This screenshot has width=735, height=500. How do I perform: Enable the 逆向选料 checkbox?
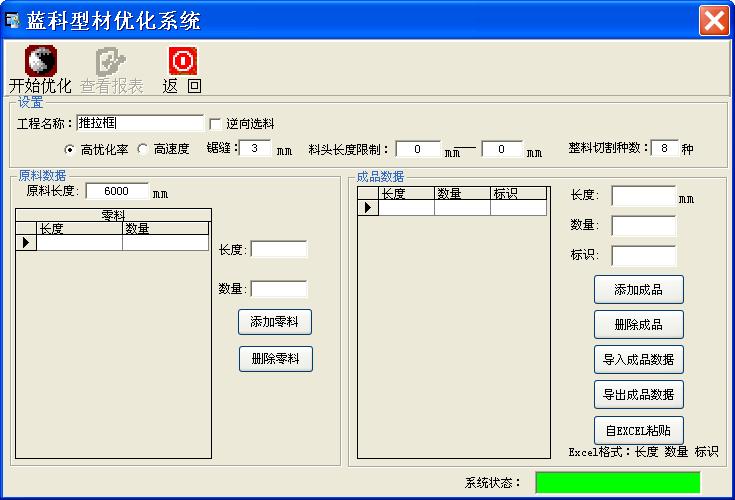[215, 124]
